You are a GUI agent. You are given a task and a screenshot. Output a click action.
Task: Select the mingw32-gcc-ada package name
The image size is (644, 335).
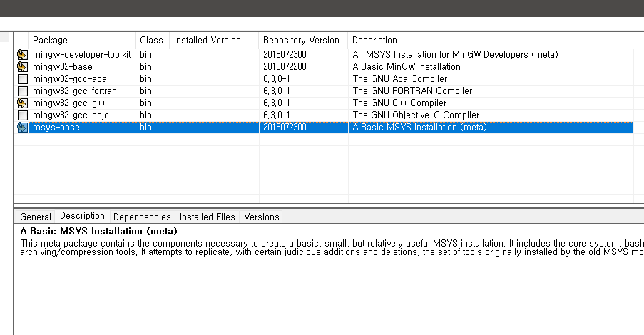click(70, 79)
